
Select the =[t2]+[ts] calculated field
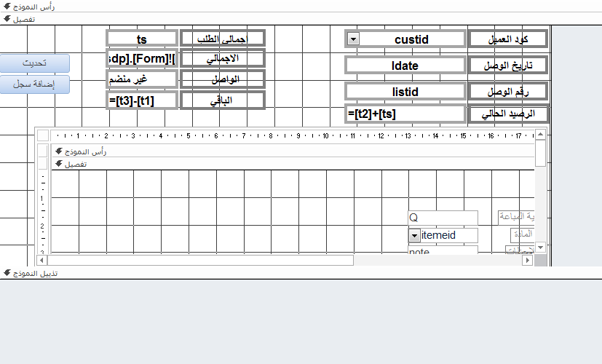405,114
